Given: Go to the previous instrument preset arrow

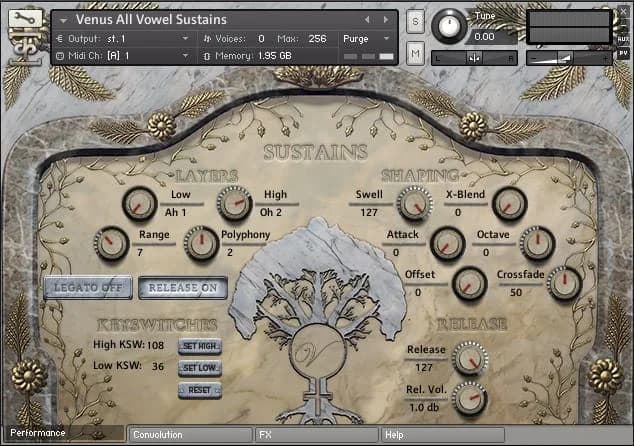Looking at the screenshot, I should [x=366, y=19].
